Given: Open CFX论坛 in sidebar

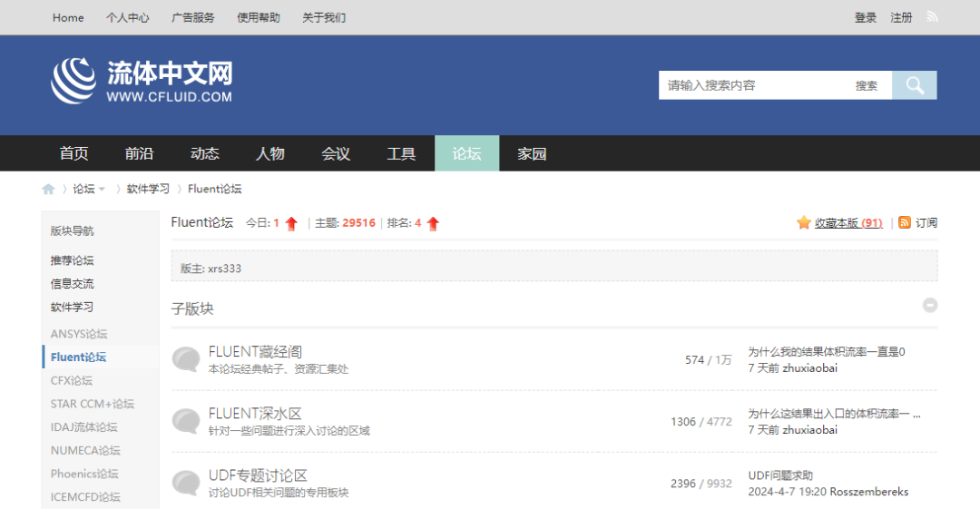Looking at the screenshot, I should tap(72, 380).
